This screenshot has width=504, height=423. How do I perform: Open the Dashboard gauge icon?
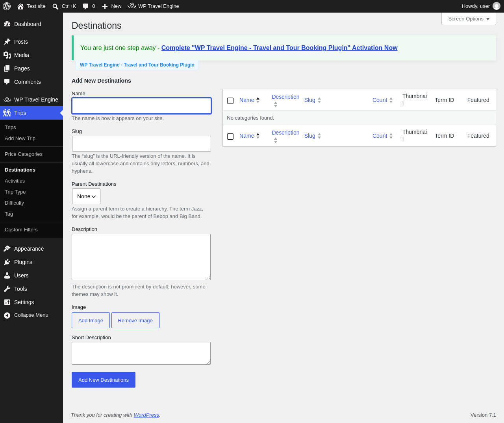pos(7,24)
